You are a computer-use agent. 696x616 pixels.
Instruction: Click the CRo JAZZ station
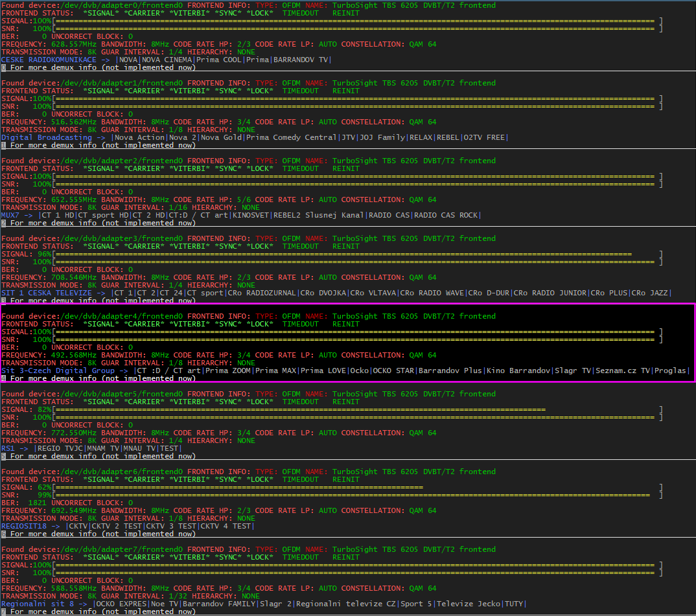[650, 293]
